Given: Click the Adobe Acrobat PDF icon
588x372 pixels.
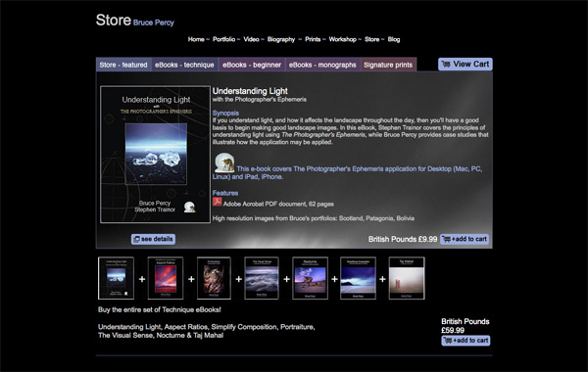Looking at the screenshot, I should 218,202.
